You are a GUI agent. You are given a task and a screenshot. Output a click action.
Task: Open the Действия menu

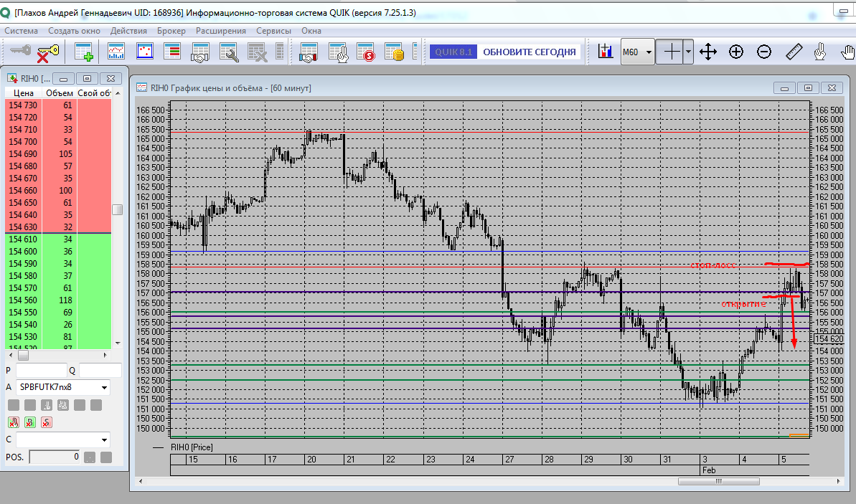point(128,31)
